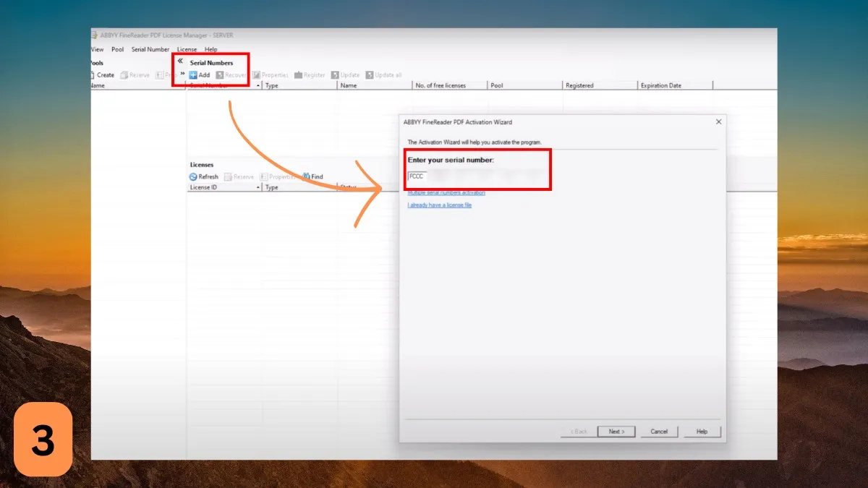Click the Add serial number icon
Screen dimensions: 868x488
(193, 75)
